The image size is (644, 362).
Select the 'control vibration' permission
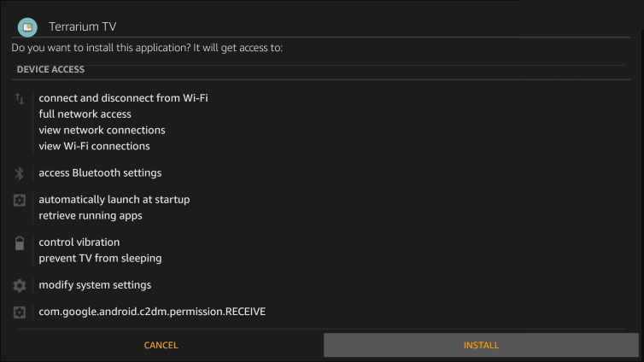pos(79,242)
